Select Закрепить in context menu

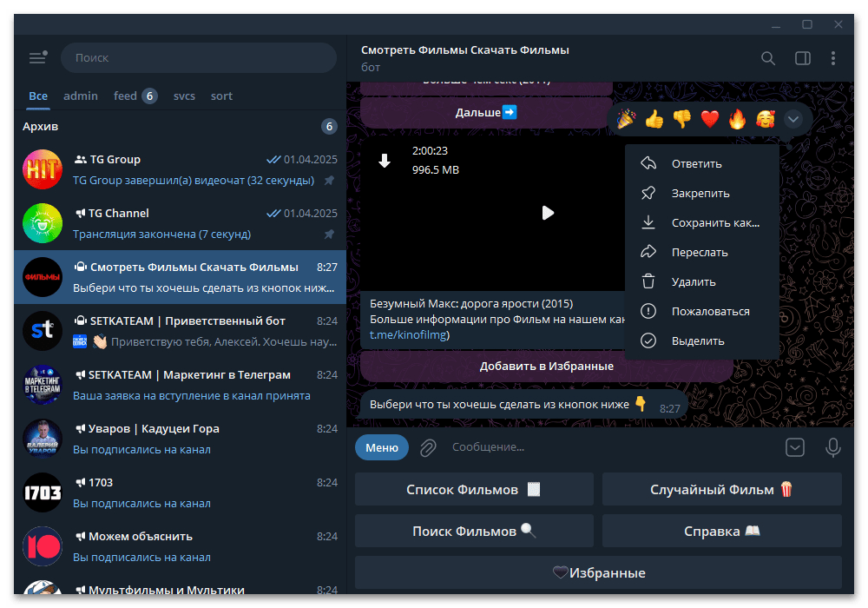[702, 193]
